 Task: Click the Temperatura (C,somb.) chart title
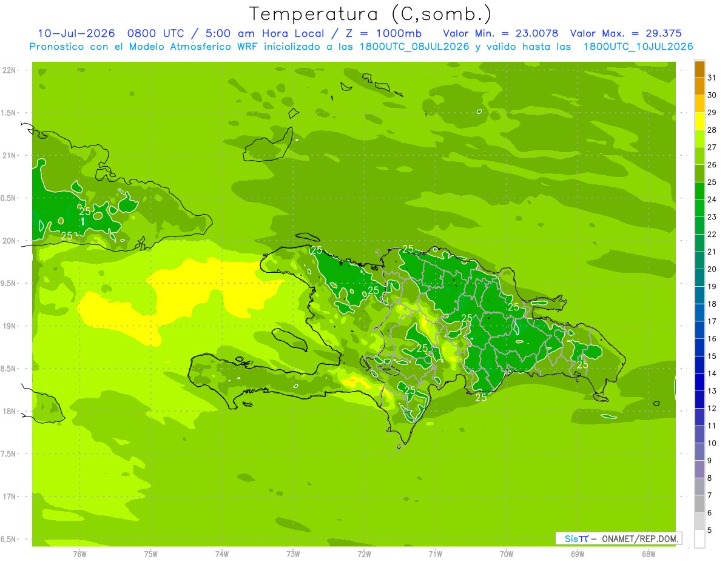(371, 14)
